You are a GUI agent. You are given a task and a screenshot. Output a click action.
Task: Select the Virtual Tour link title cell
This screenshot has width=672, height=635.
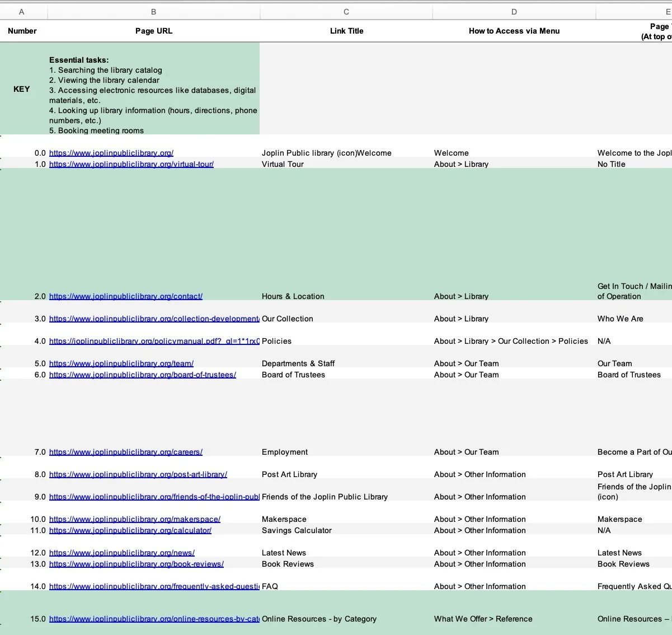346,163
